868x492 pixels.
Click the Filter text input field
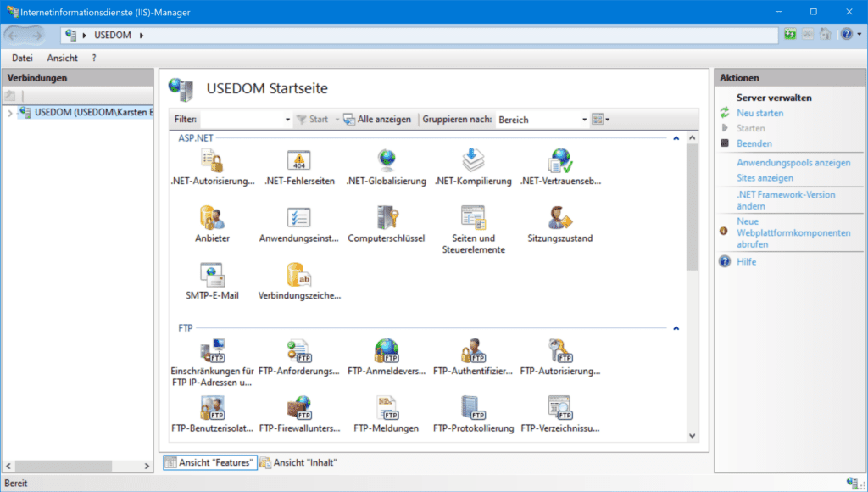click(x=242, y=120)
